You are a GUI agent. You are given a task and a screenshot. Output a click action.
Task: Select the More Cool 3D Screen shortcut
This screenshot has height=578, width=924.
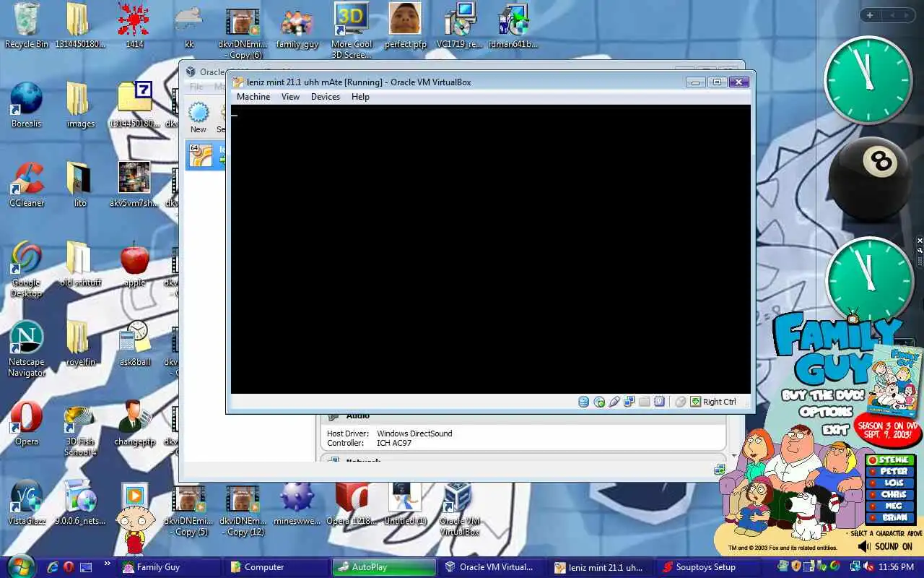pyautogui.click(x=352, y=30)
